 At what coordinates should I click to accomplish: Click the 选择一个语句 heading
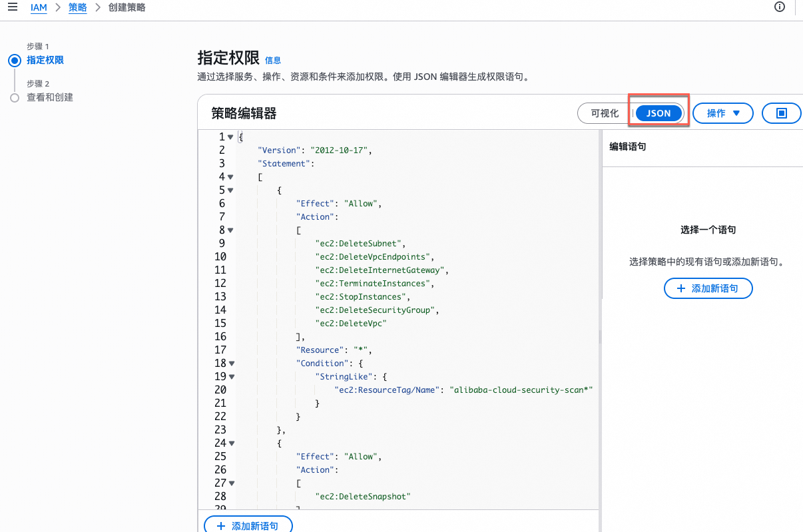click(708, 230)
